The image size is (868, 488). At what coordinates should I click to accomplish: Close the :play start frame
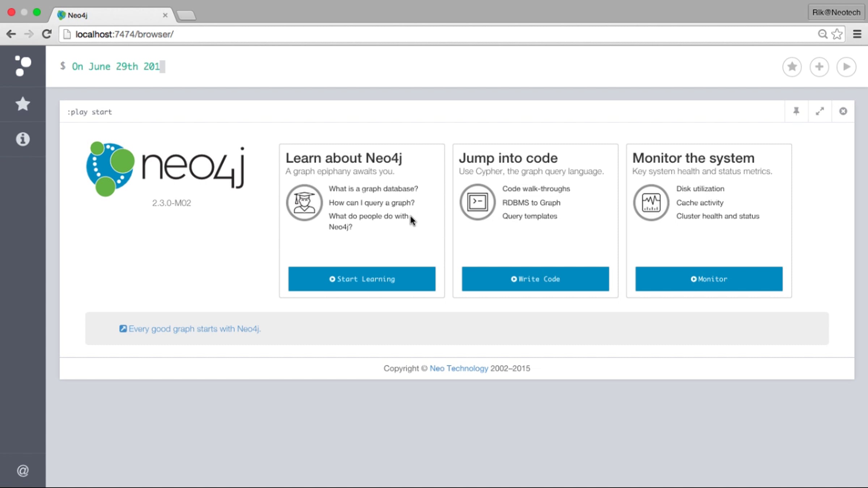(843, 111)
